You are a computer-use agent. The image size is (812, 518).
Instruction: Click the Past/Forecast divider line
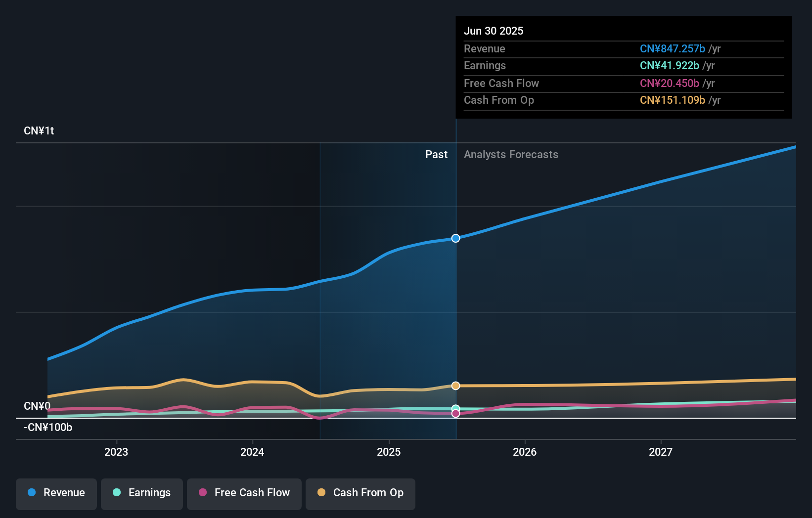click(455, 297)
